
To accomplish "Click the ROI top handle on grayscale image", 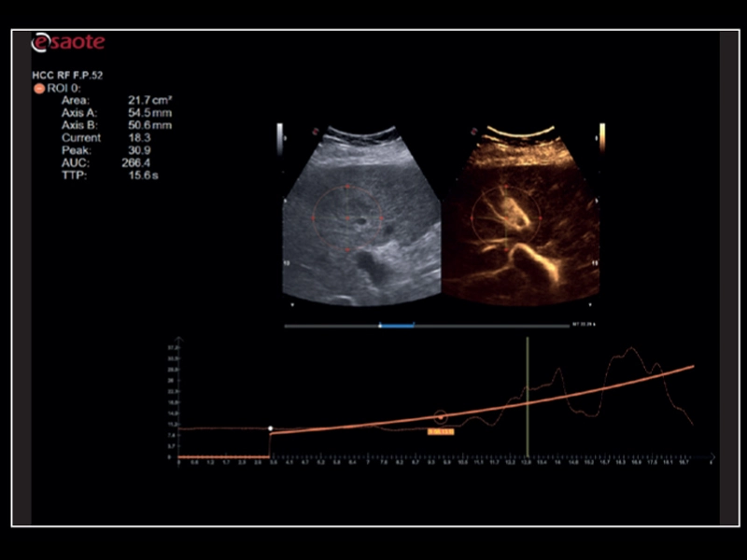I will (346, 187).
